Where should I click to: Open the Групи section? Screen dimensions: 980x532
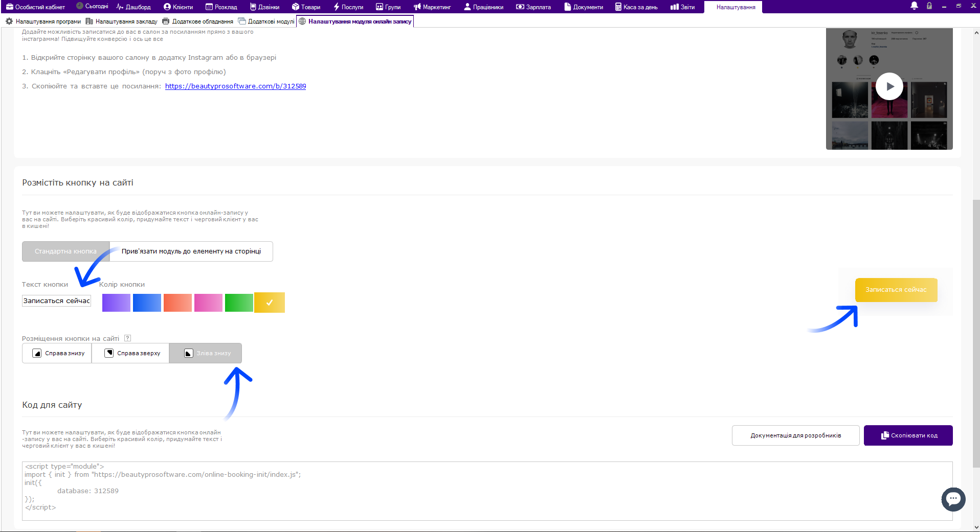tap(388, 7)
